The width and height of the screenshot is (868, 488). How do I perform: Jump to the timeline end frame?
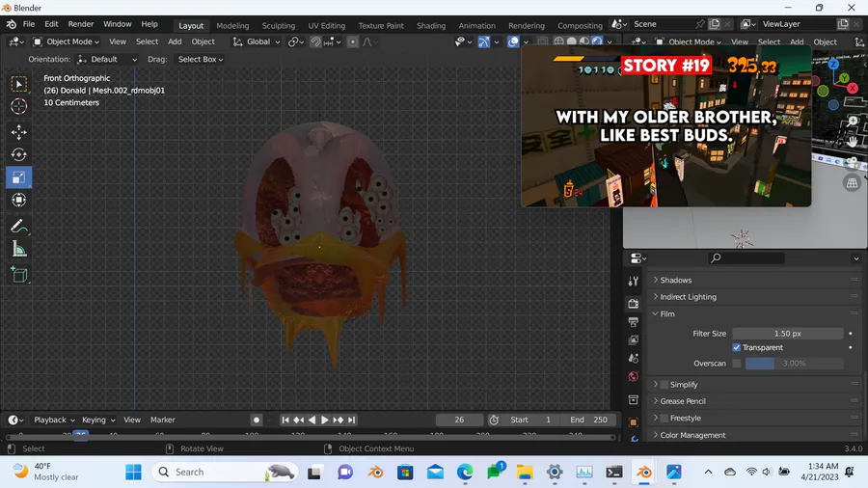pos(351,420)
